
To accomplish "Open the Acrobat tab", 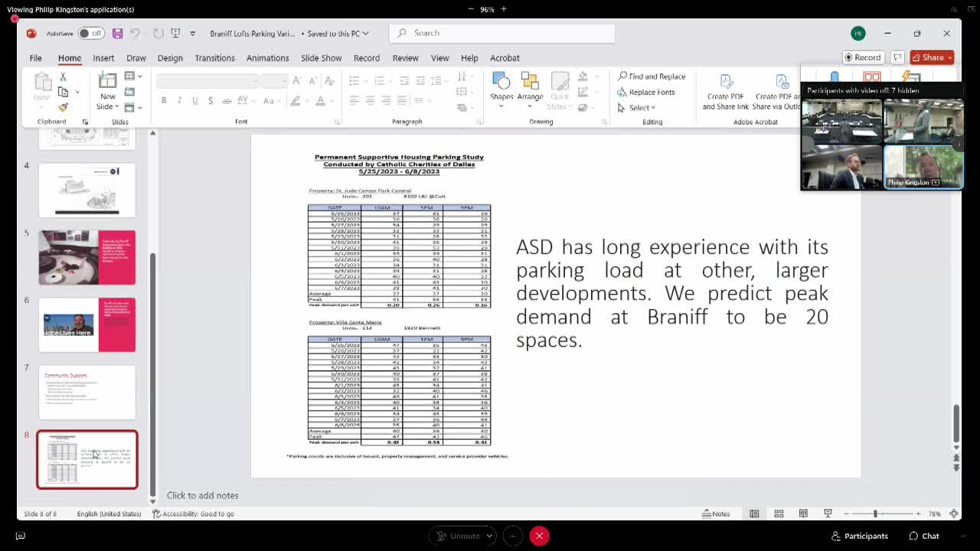I will pos(505,57).
